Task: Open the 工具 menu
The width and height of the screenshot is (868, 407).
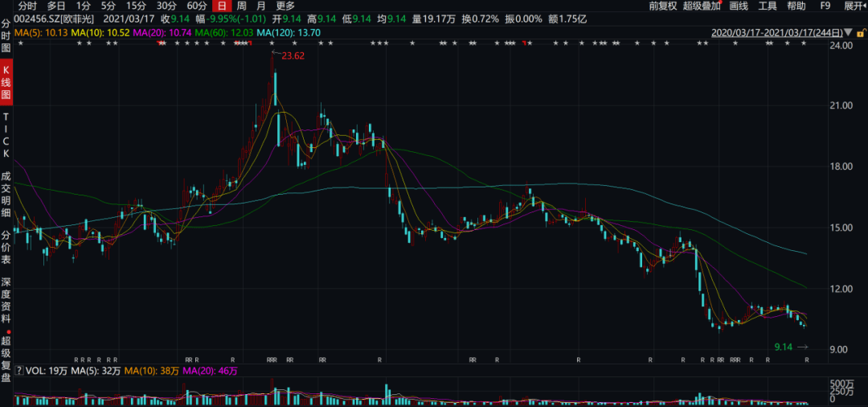Action: click(x=768, y=6)
